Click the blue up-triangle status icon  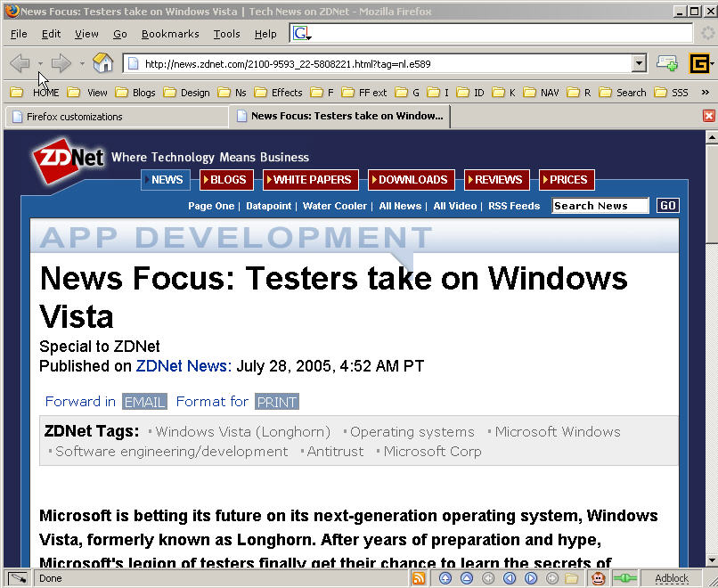coord(467,578)
